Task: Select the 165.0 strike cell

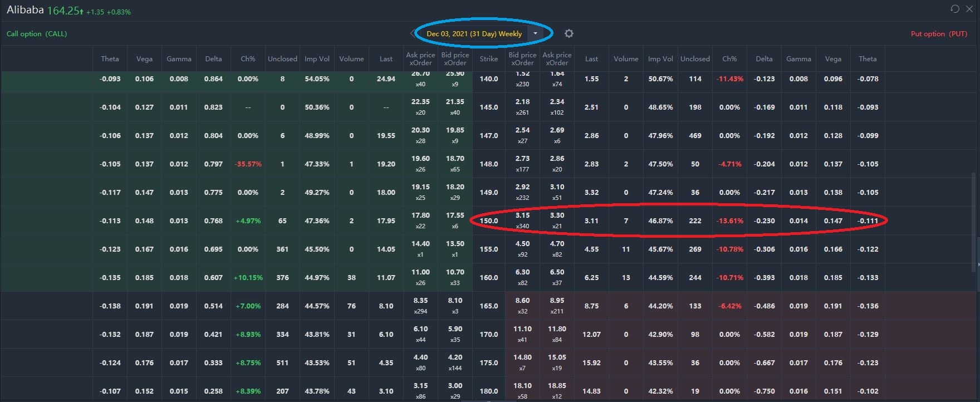Action: coord(489,306)
